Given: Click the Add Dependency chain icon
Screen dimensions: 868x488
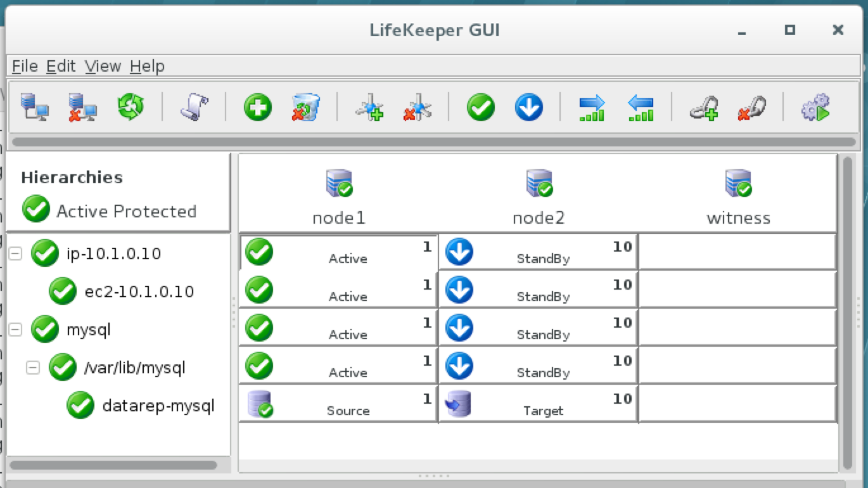Looking at the screenshot, I should point(704,107).
